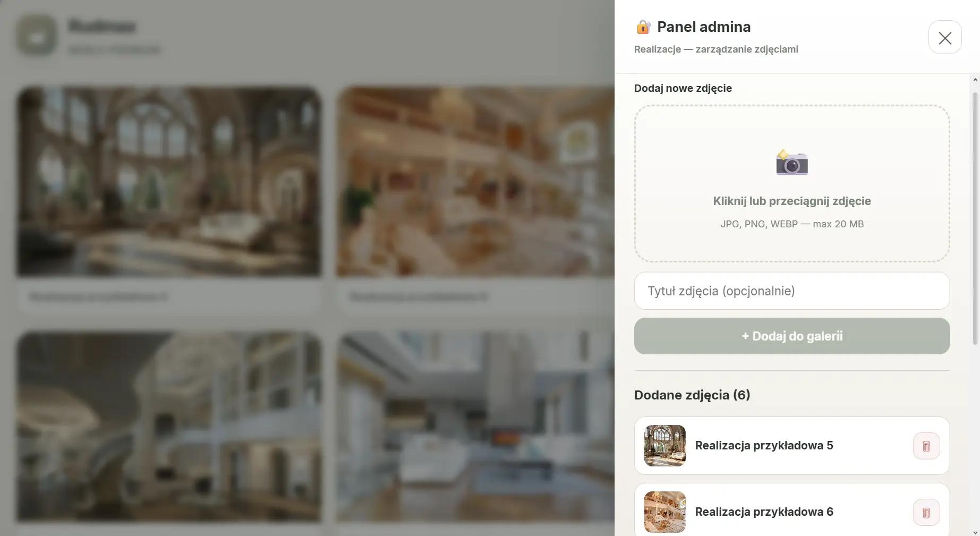Click the scrollbar up arrow in admin panel
980x536 pixels.
tap(975, 80)
